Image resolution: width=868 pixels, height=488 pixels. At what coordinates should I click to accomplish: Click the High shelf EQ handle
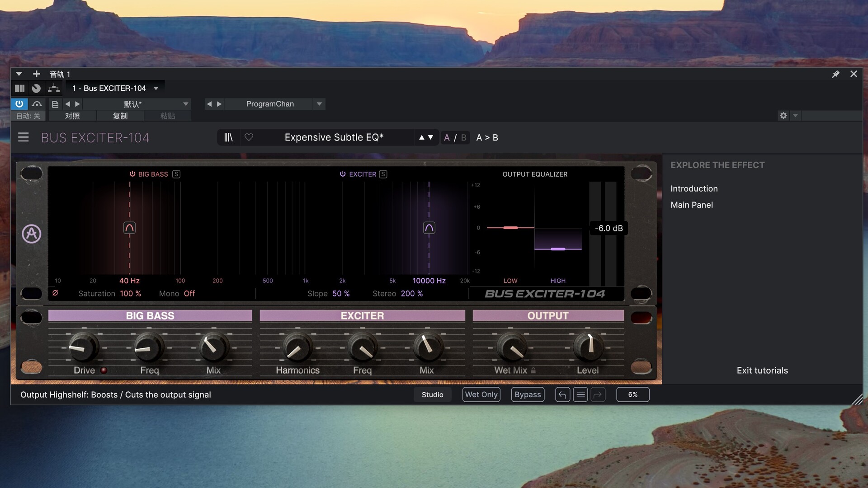coord(558,249)
